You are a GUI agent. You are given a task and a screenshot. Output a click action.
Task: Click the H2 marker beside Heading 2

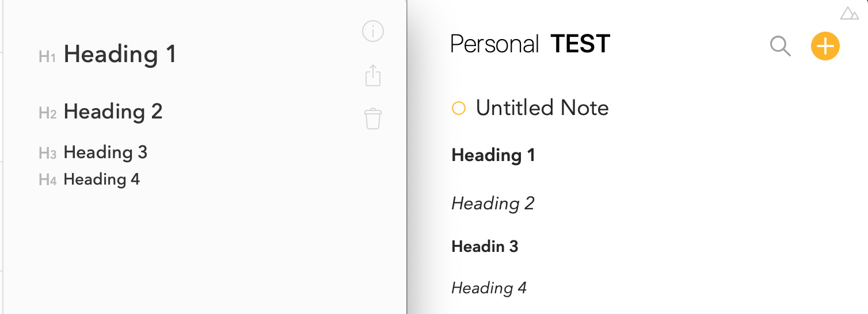point(47,113)
